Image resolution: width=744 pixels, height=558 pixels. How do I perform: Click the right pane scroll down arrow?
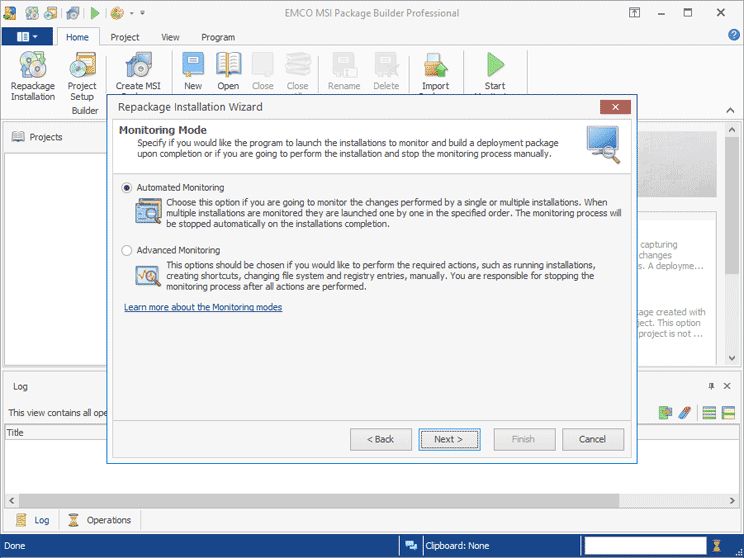tap(732, 358)
